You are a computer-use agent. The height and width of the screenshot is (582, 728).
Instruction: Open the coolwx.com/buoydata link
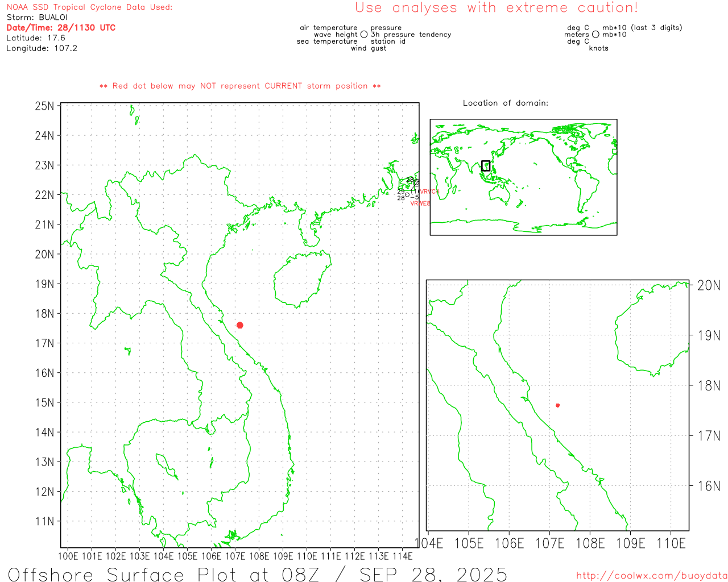(651, 575)
